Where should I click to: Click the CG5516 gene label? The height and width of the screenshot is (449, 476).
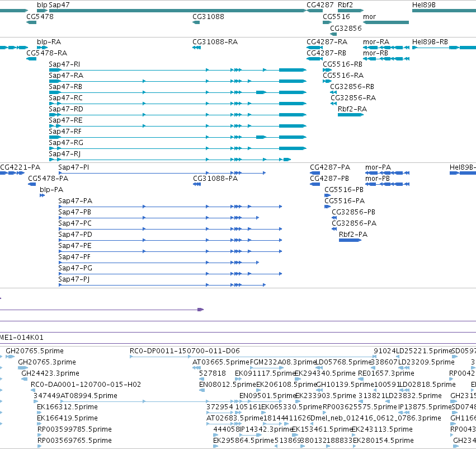pos(336,16)
